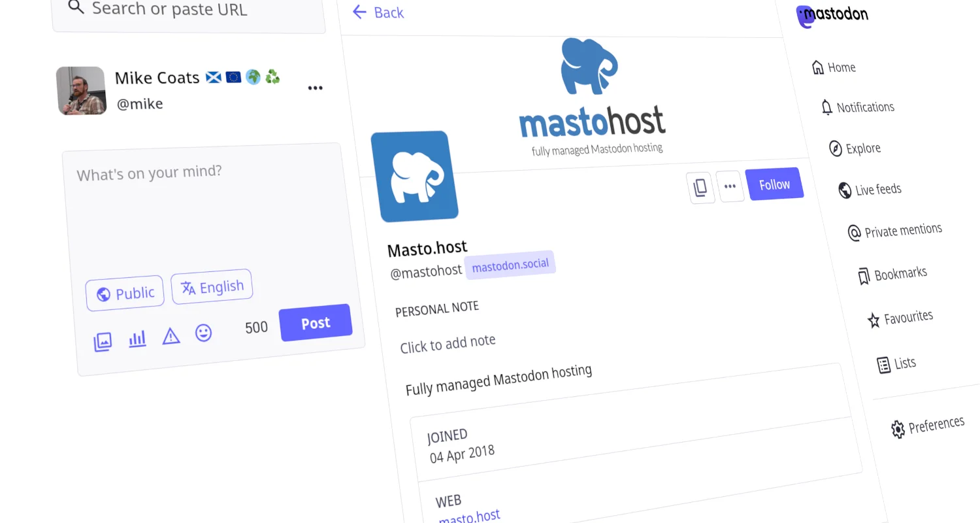Click the Masto.host elephant profile avatar
The image size is (980, 523).
coord(415,177)
